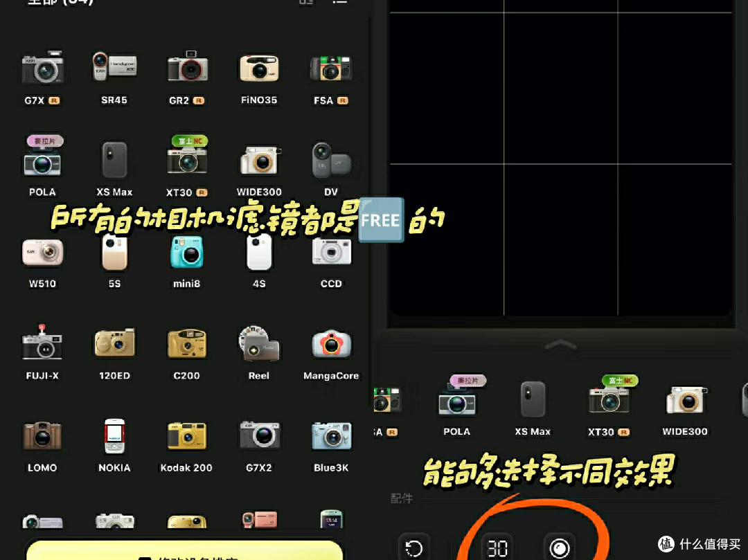
Task: Pick the FUJI-X camera
Action: tap(42, 352)
